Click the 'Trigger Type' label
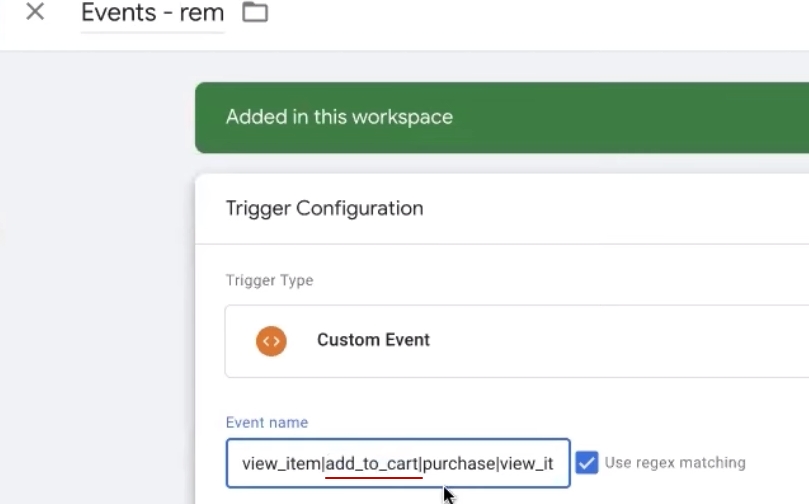The image size is (809, 504). click(269, 280)
